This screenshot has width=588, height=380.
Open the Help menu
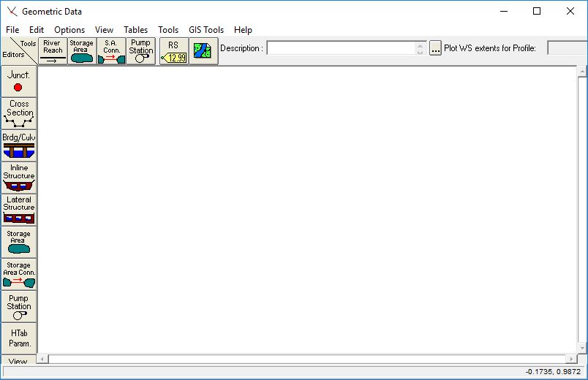pos(243,30)
